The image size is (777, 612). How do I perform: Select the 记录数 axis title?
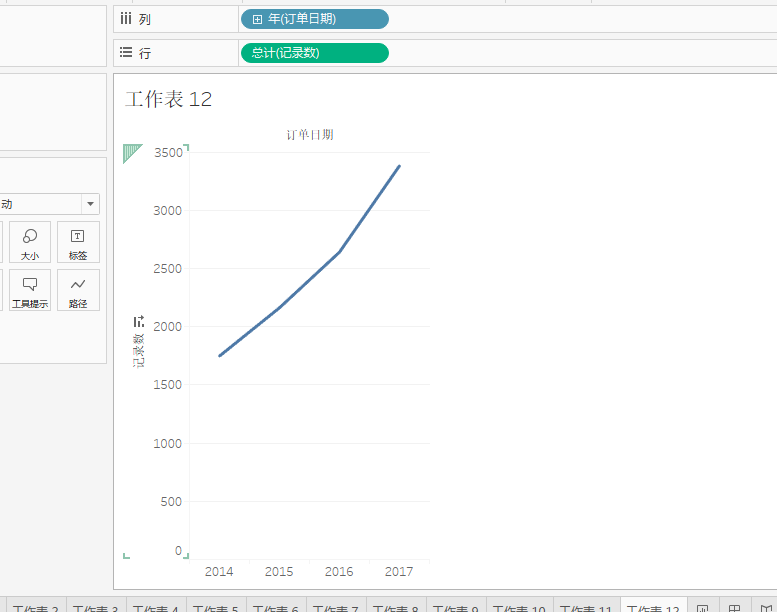[x=139, y=350]
